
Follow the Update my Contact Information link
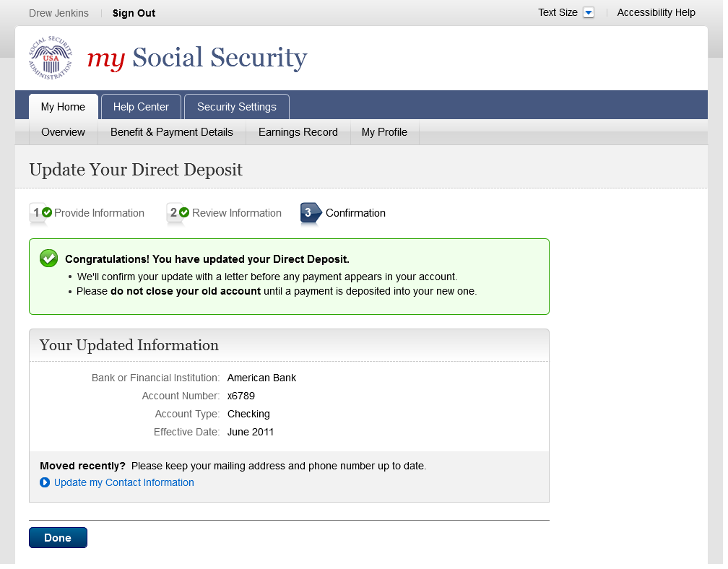click(x=124, y=482)
